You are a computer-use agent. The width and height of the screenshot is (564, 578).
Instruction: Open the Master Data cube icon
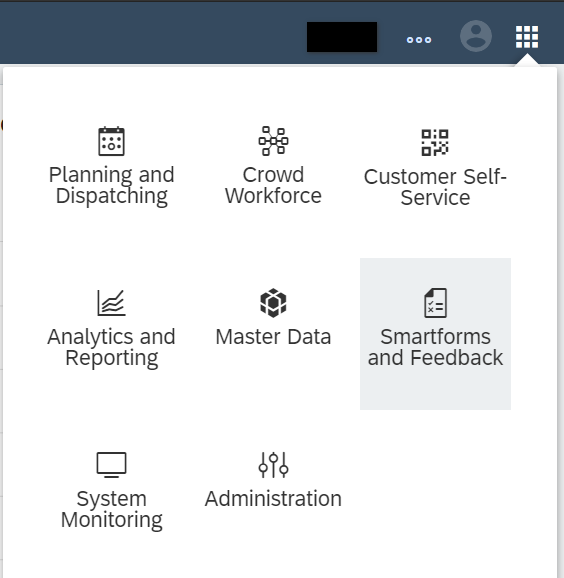[x=273, y=303]
